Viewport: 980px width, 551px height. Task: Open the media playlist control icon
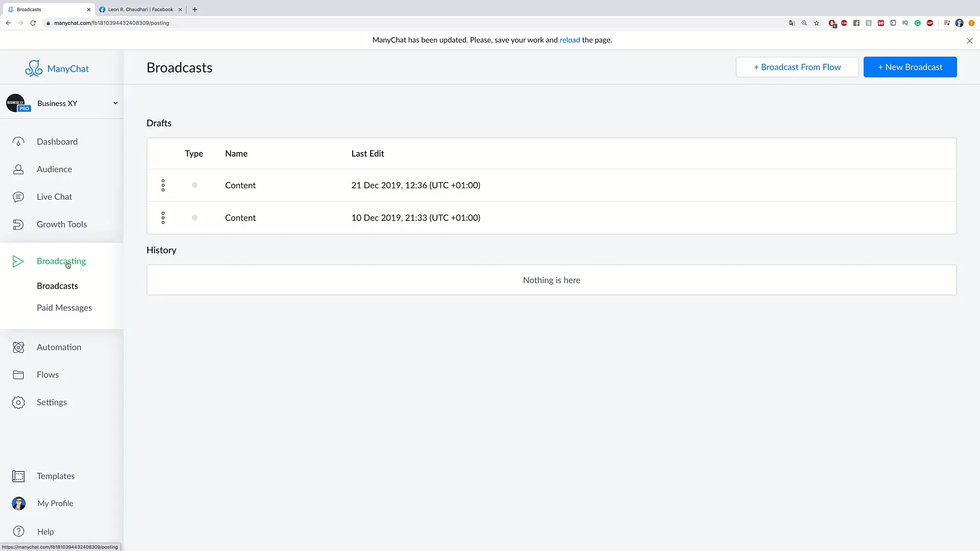click(x=947, y=23)
